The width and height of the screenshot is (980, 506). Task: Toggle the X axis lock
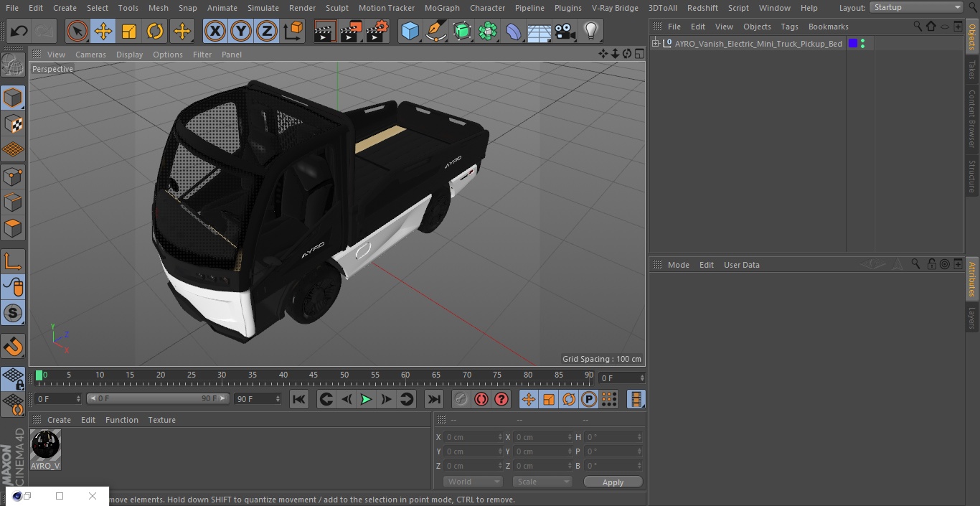click(215, 32)
